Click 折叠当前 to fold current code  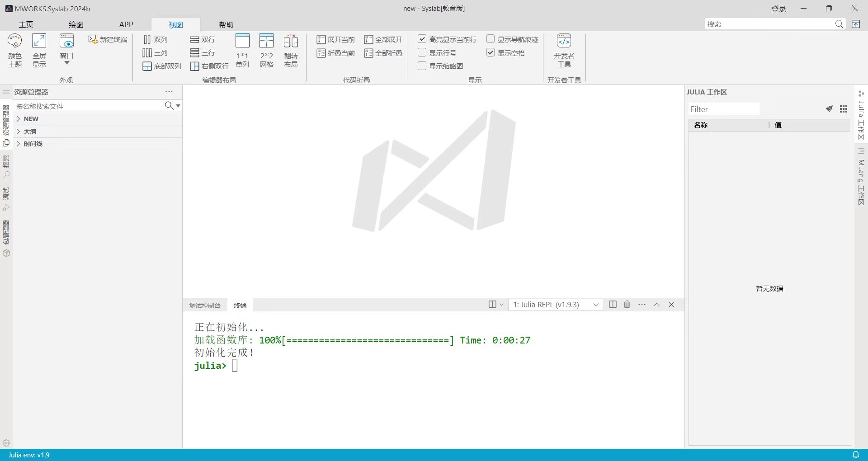pyautogui.click(x=336, y=53)
